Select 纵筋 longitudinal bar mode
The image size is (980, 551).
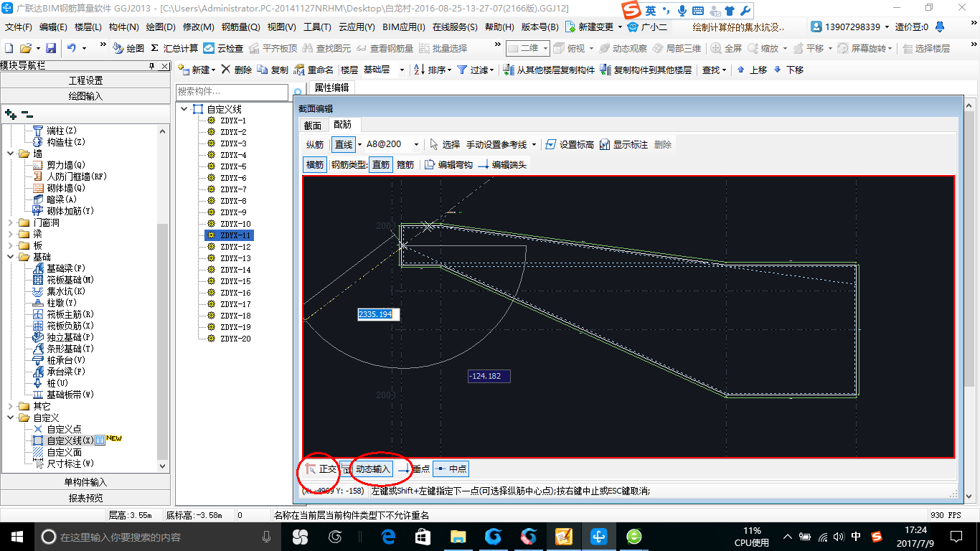pos(315,144)
